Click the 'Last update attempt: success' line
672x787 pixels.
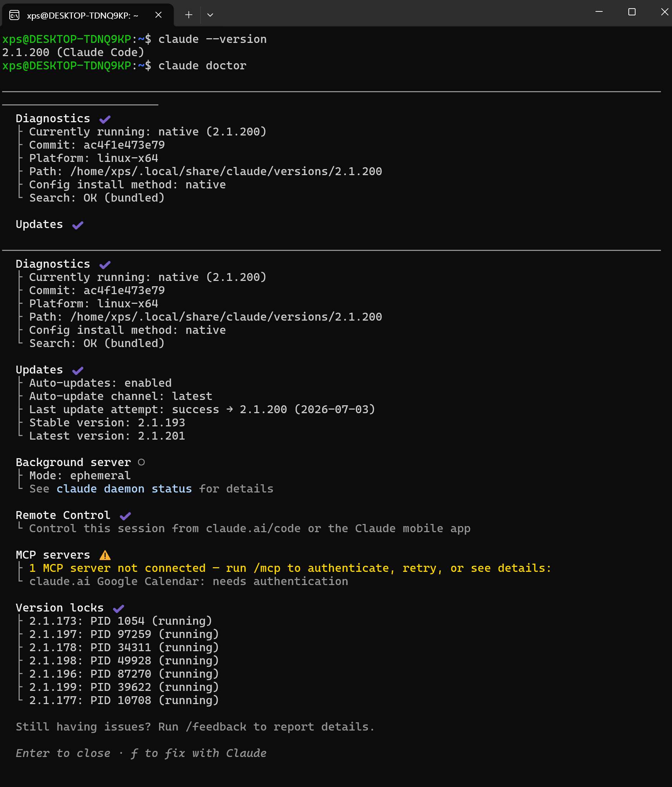pyautogui.click(x=202, y=410)
